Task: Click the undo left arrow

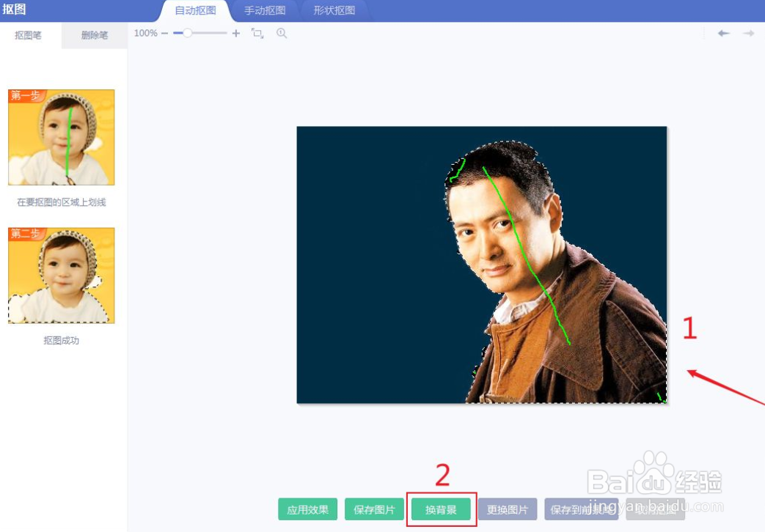Action: click(723, 33)
